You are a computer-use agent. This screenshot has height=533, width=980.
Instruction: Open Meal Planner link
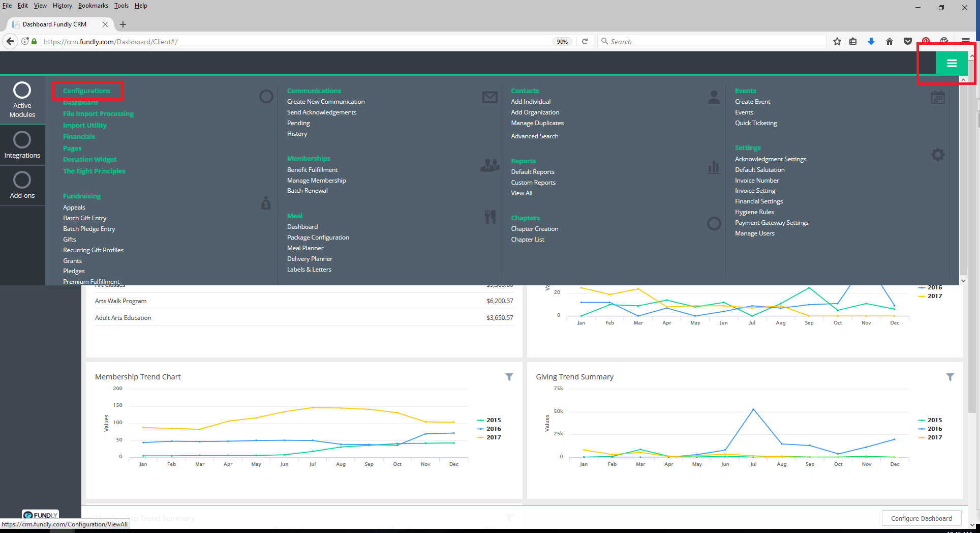coord(305,248)
